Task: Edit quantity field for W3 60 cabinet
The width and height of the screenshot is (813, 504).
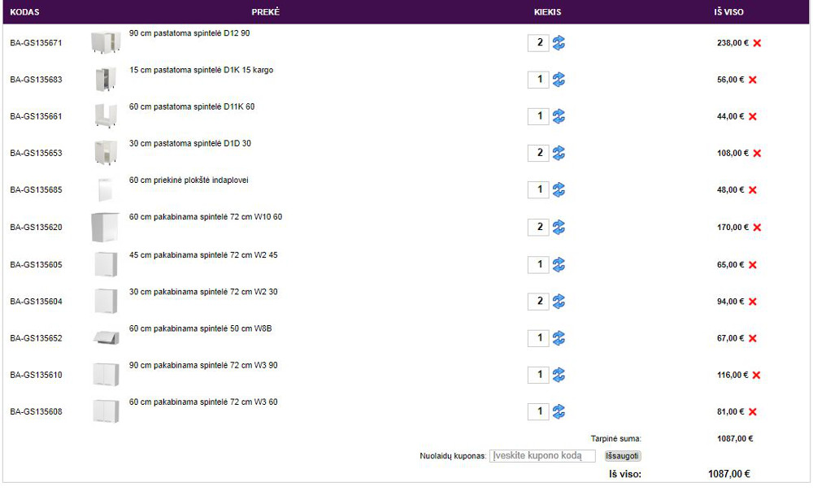Action: tap(538, 411)
